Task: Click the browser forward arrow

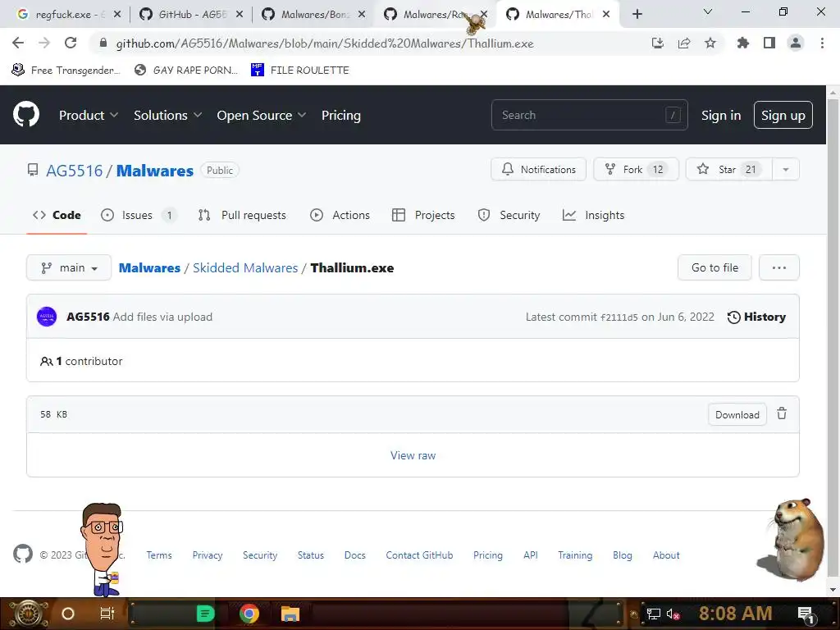Action: [44, 43]
